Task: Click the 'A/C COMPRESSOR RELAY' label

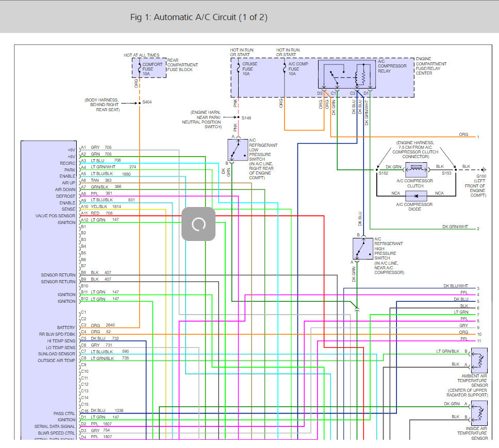Action: pyautogui.click(x=392, y=66)
